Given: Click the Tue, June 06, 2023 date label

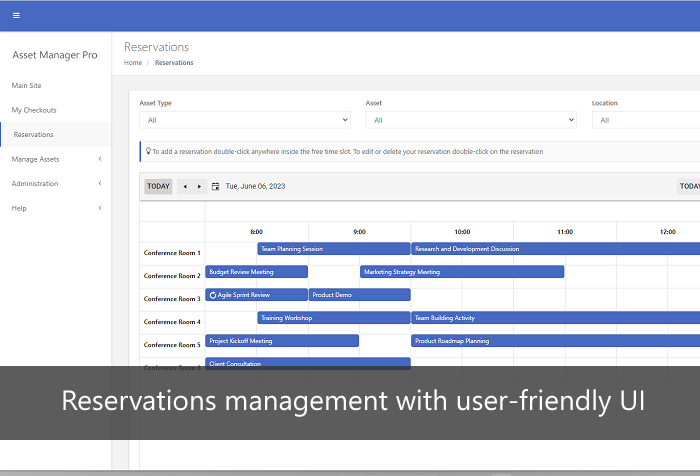Looking at the screenshot, I should pos(255,186).
